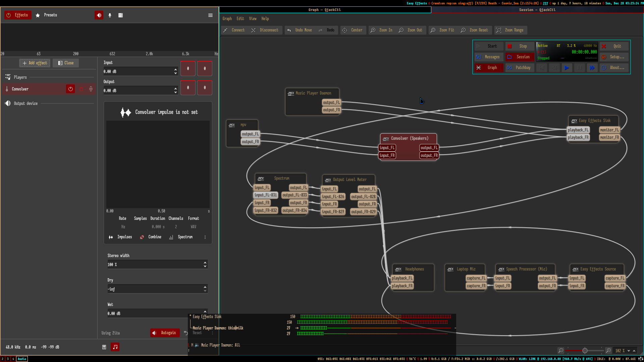Viewport: 644px width, 362px height.
Task: Open the Edit menu in Graph window
Action: point(240,19)
